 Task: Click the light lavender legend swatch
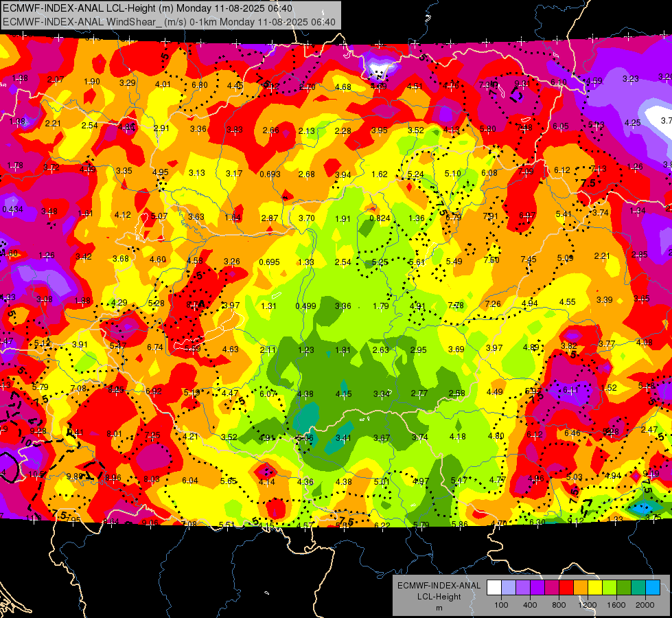(x=509, y=588)
